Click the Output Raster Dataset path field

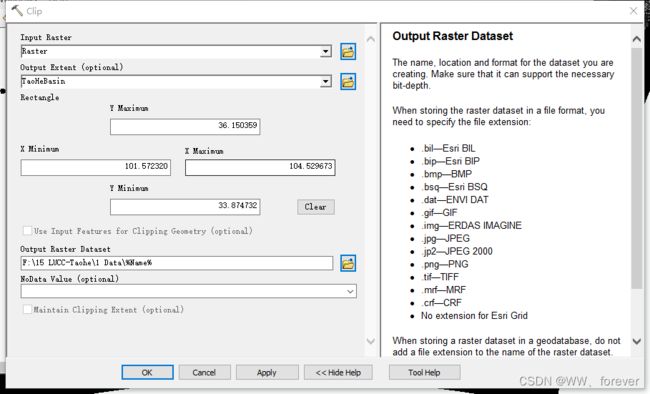click(177, 263)
